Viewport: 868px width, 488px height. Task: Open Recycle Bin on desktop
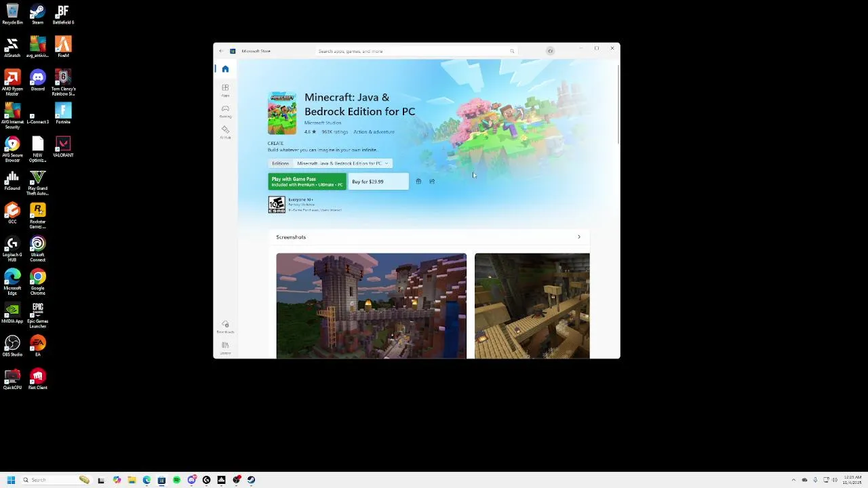12,14
